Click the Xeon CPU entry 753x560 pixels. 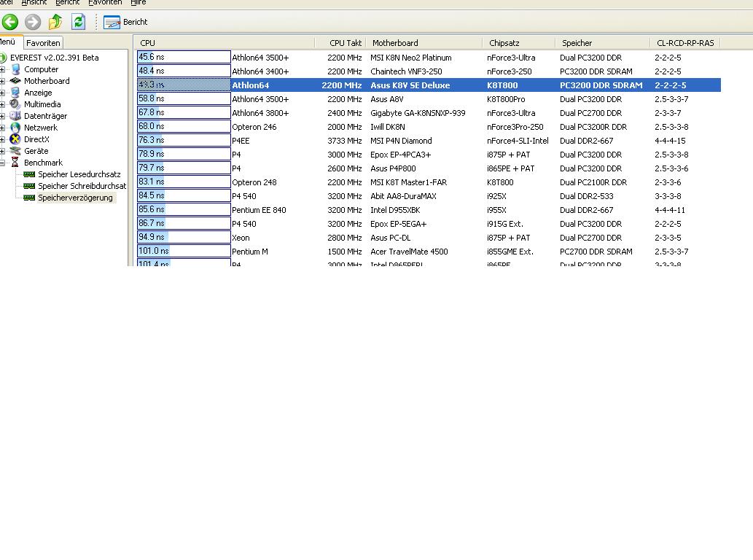(241, 238)
